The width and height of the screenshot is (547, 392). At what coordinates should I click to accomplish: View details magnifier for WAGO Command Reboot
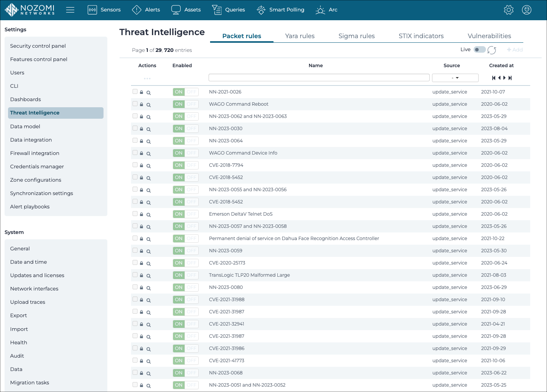pyautogui.click(x=149, y=105)
